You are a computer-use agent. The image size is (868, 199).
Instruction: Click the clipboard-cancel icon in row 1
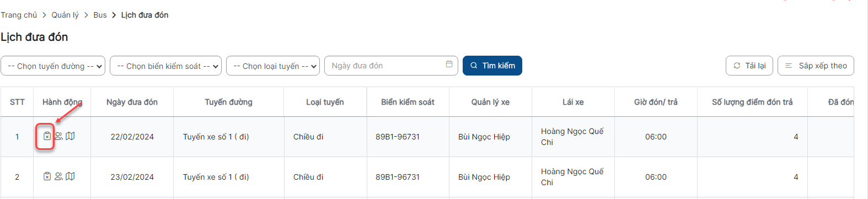click(47, 136)
